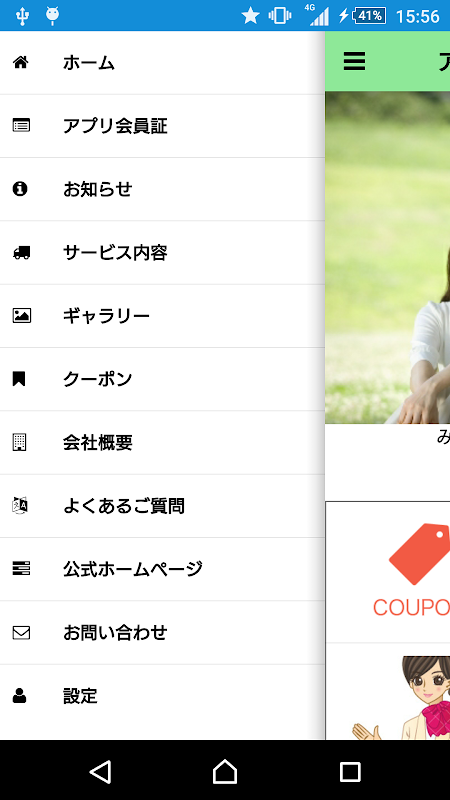Open 公式ホームページ from the drawer
Screen dimensions: 450x800
(x=162, y=569)
